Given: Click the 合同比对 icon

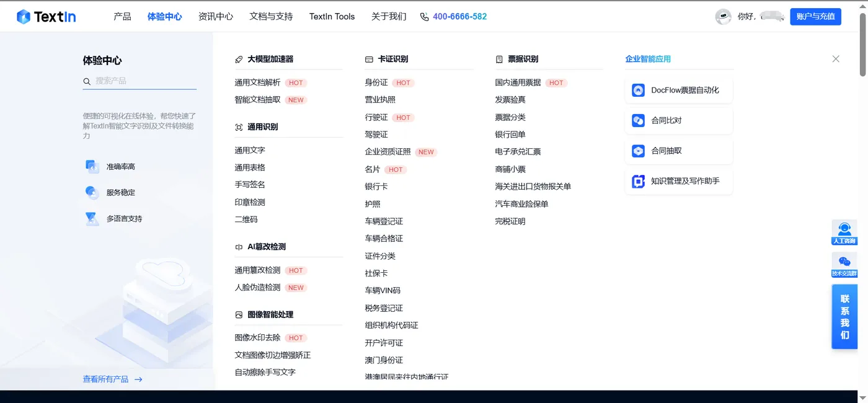Looking at the screenshot, I should (x=638, y=120).
